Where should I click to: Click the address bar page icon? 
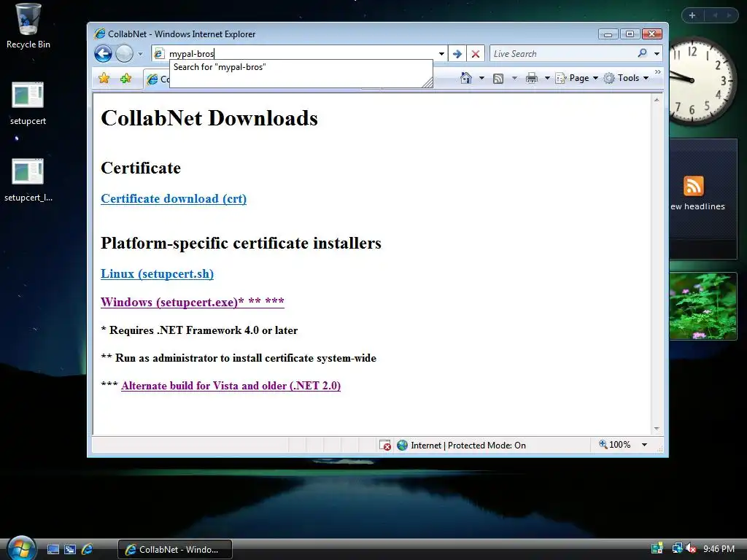point(159,54)
